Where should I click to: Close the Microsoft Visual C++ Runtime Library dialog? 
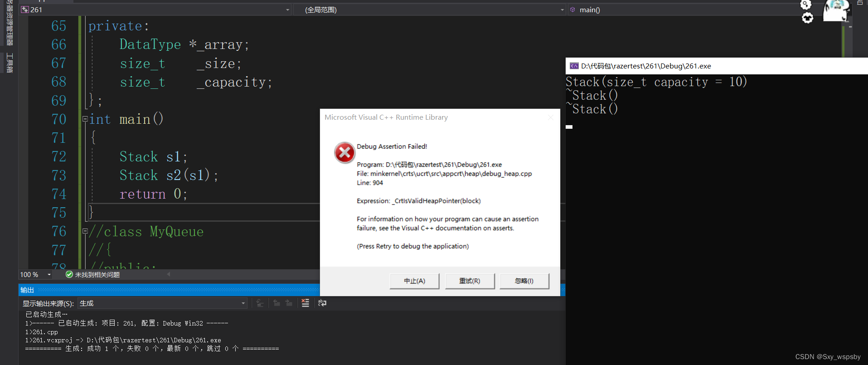tap(550, 117)
